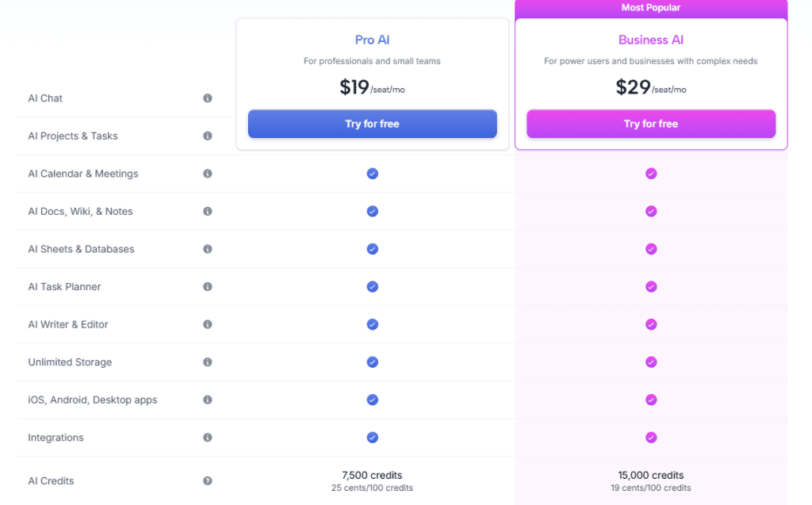
Task: Click the AI Credits info icon
Action: point(207,480)
